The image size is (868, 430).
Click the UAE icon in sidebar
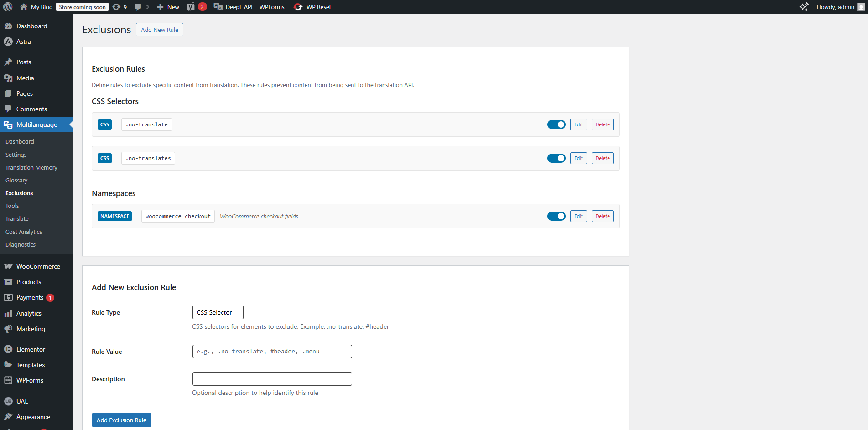[8, 401]
